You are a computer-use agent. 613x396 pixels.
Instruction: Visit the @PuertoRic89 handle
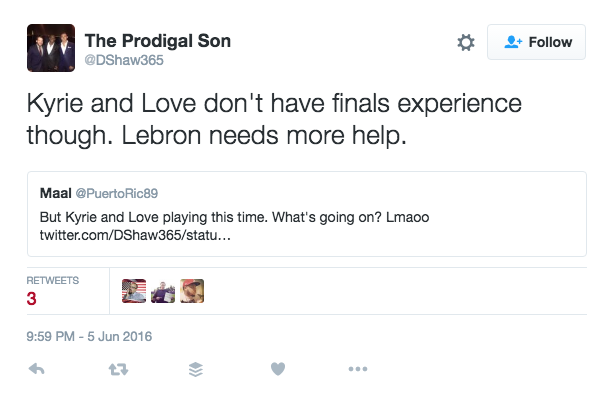pos(117,193)
